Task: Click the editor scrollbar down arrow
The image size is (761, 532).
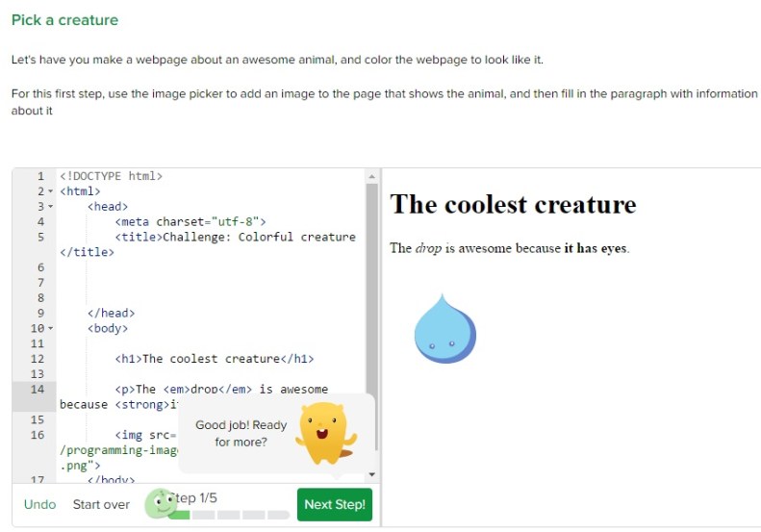Action: pos(371,474)
